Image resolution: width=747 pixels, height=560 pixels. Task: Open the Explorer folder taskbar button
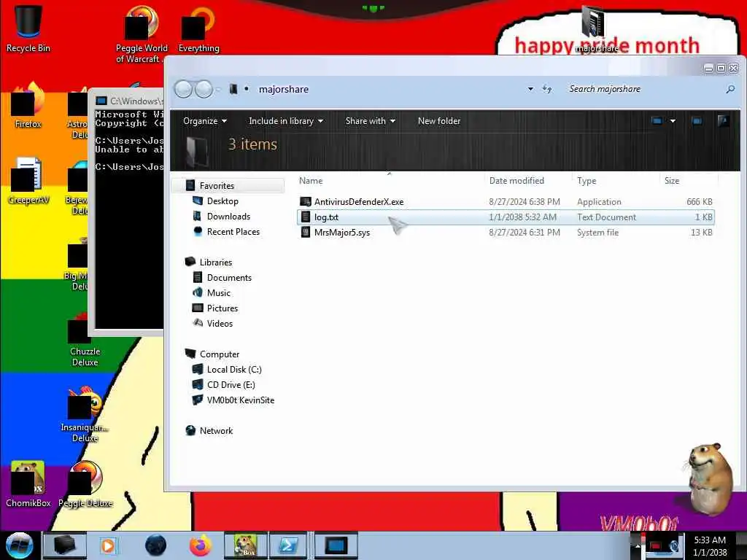[65, 545]
